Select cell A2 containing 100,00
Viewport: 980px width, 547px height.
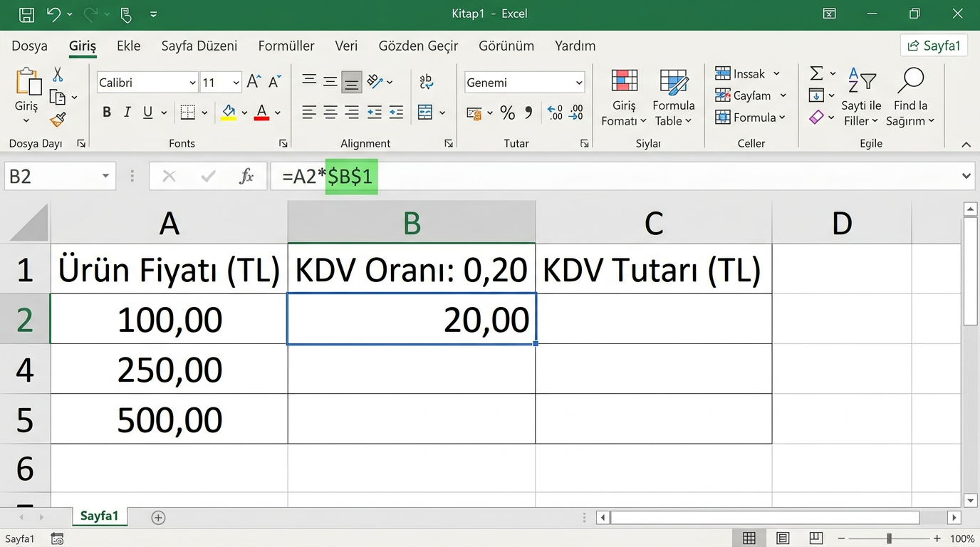pos(169,319)
